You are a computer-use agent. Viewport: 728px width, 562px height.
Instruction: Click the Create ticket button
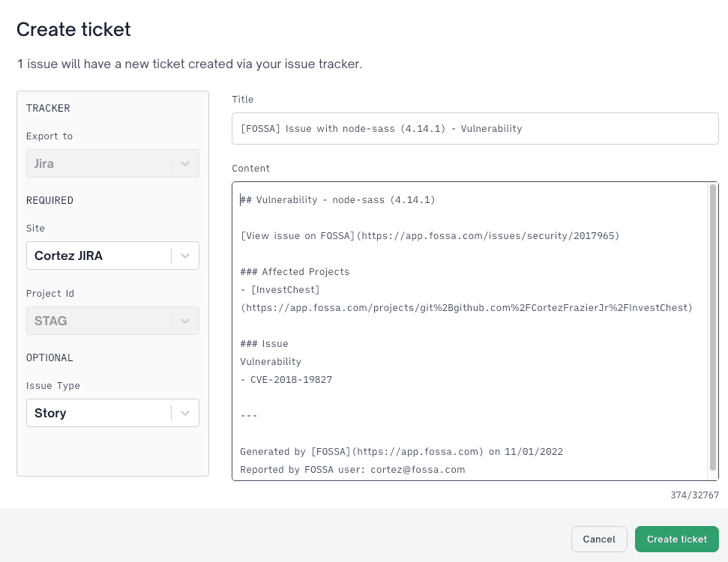[676, 540]
